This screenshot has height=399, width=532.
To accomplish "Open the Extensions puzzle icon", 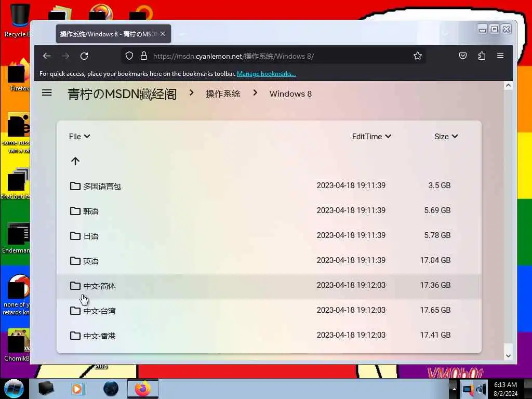I will (482, 56).
